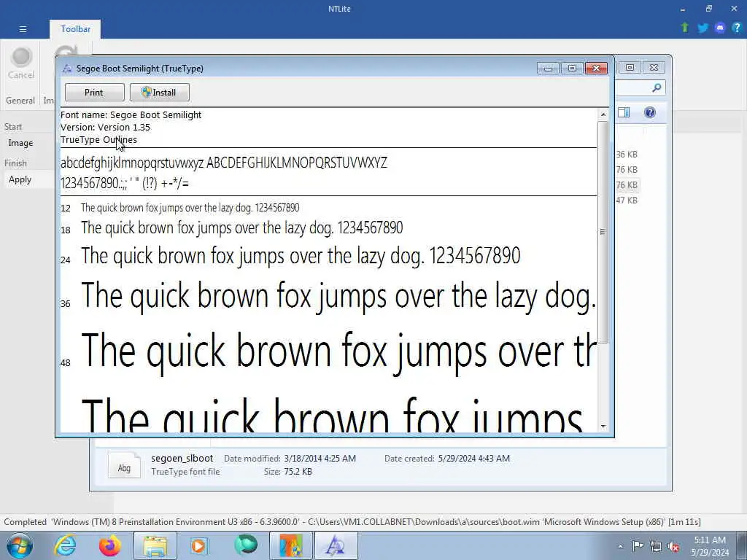Open the Windows Start button
Viewport: 747px width, 560px height.
pyautogui.click(x=20, y=545)
